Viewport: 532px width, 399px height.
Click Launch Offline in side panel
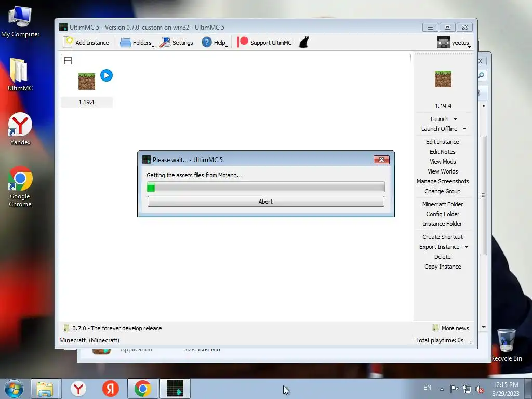(439, 129)
